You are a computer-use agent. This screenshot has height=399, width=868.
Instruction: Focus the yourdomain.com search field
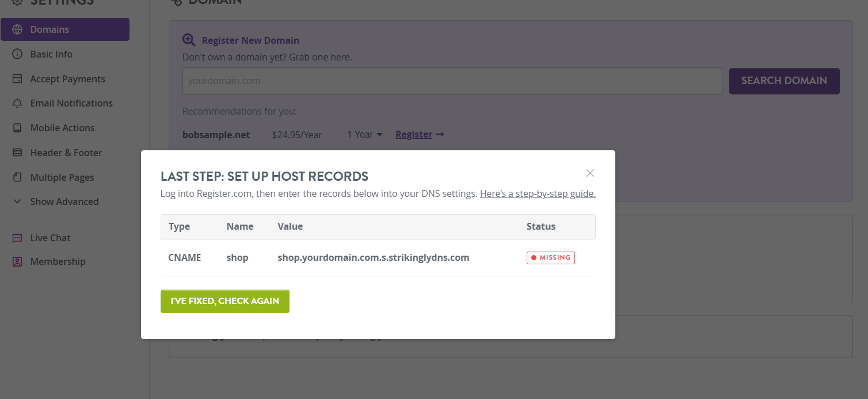pyautogui.click(x=452, y=81)
